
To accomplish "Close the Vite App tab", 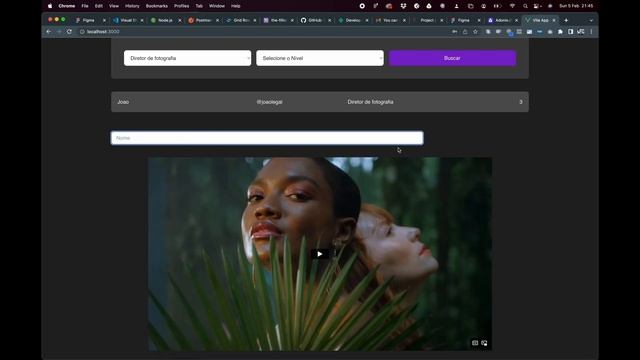I will 554,20.
